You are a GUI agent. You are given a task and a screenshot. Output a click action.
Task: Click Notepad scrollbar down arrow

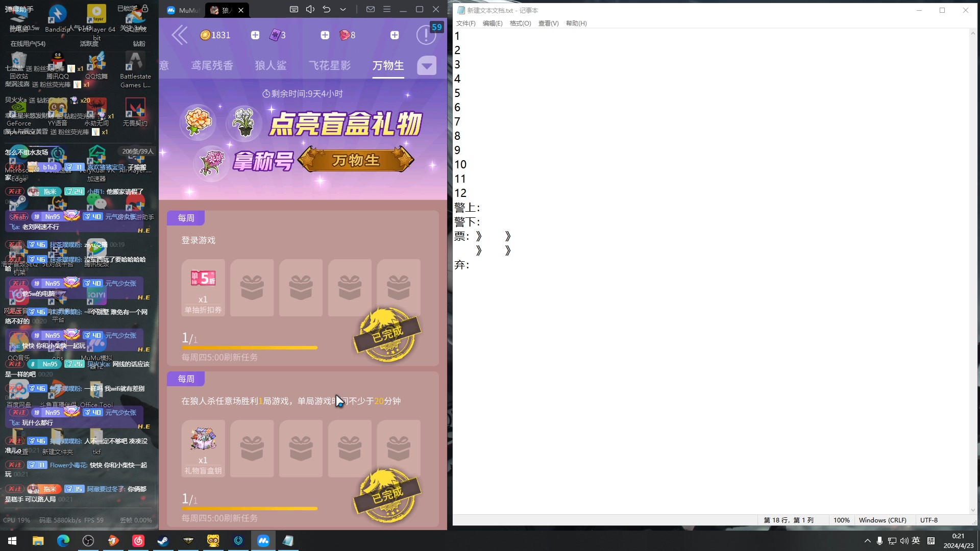(973, 510)
